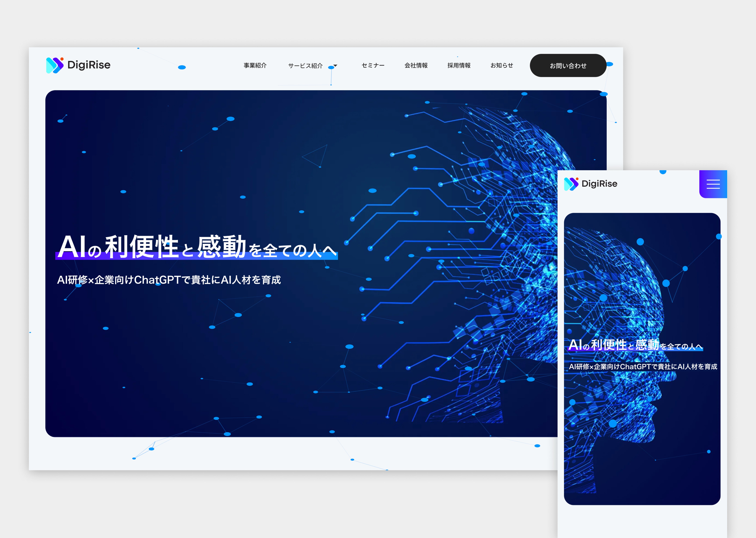Open the お知らせ news link
756x538 pixels.
click(501, 66)
